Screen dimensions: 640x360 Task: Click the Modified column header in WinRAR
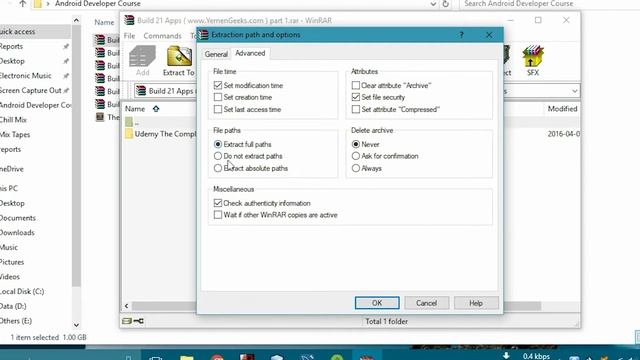click(562, 109)
